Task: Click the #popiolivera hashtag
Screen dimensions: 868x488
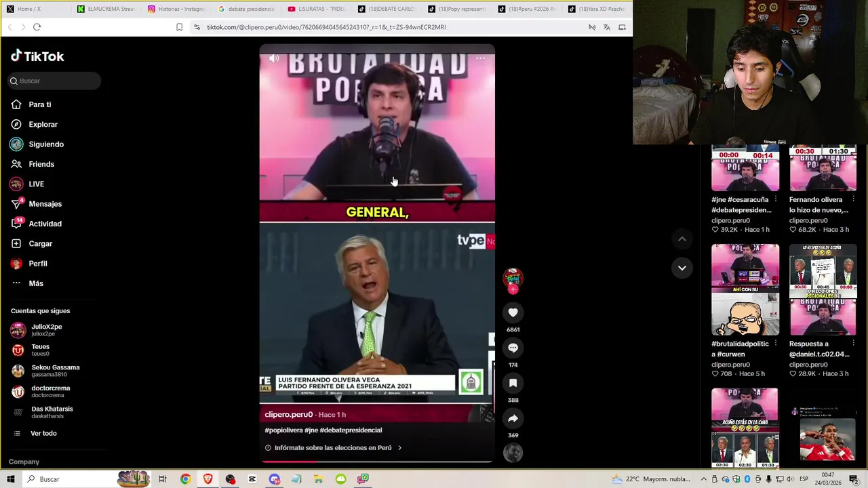Action: pos(283,430)
